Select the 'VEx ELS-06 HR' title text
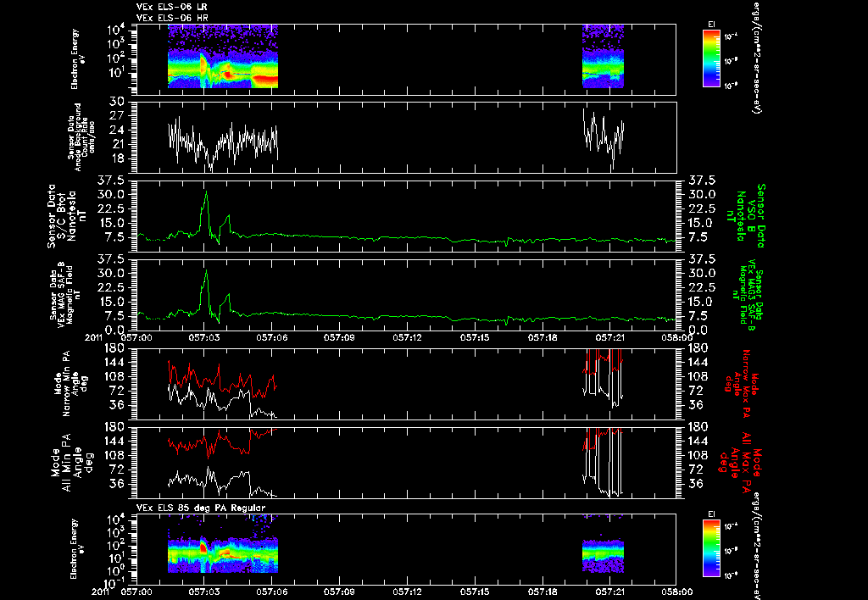Image resolution: width=868 pixels, height=600 pixels. point(172,19)
